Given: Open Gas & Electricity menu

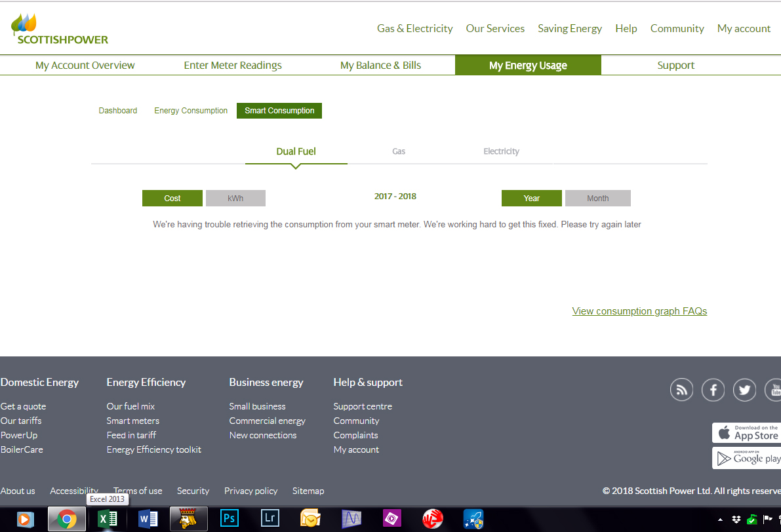Looking at the screenshot, I should [x=415, y=28].
